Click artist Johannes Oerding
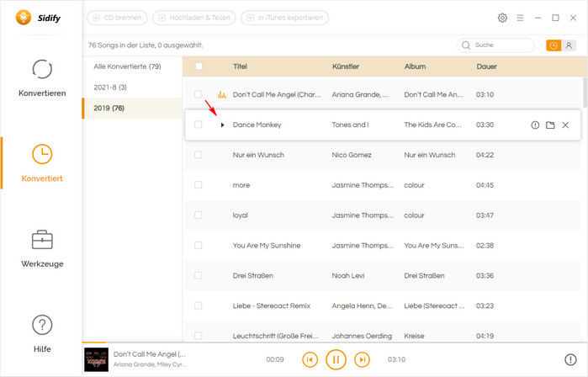Image resolution: width=588 pixels, height=377 pixels. tap(362, 336)
